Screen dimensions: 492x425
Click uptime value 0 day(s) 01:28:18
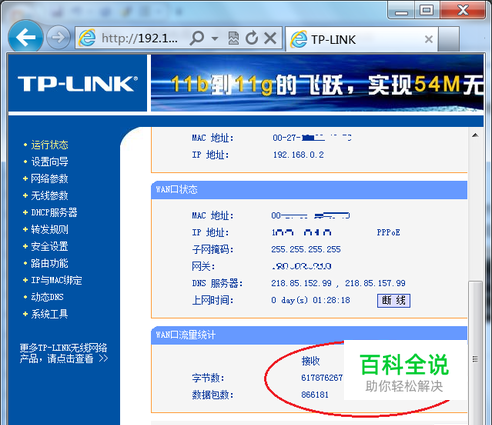[311, 300]
